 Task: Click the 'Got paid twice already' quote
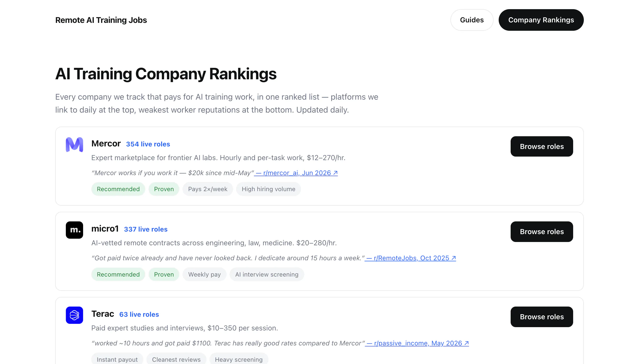tap(228, 258)
